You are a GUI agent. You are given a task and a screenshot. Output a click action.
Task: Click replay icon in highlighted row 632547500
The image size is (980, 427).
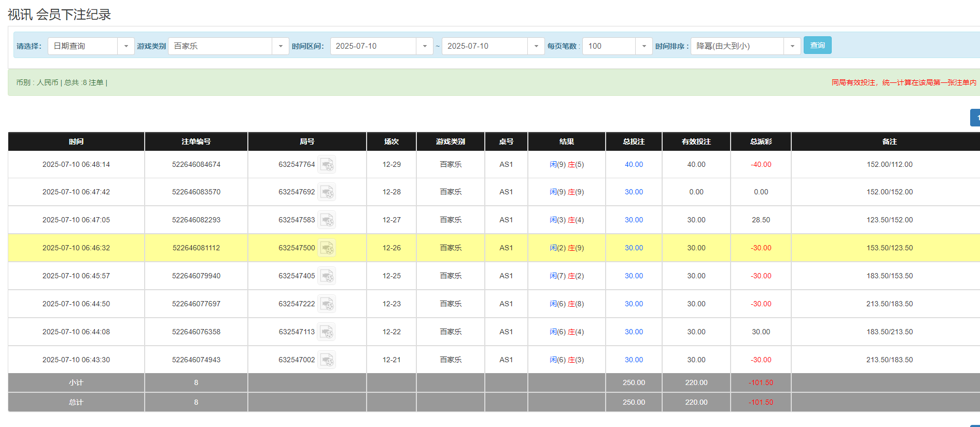[327, 248]
